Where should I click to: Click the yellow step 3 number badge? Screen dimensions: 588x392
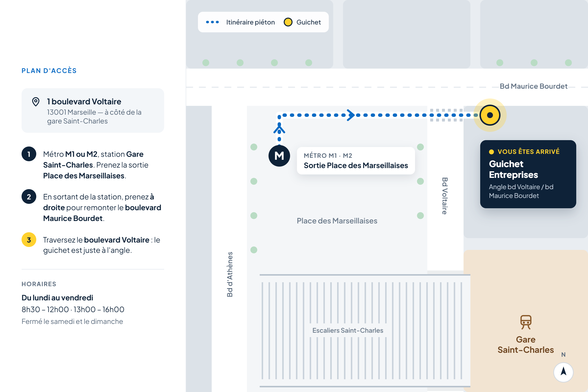click(29, 240)
